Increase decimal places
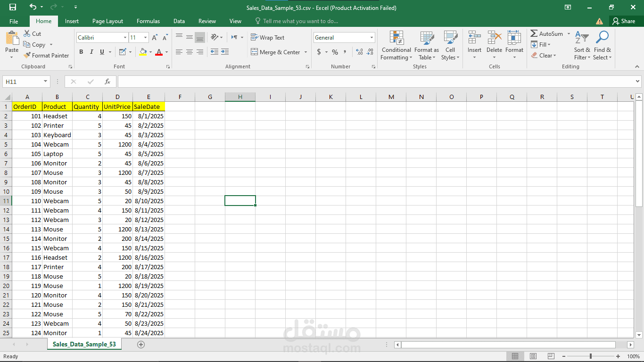The height and width of the screenshot is (362, 644). (x=359, y=52)
